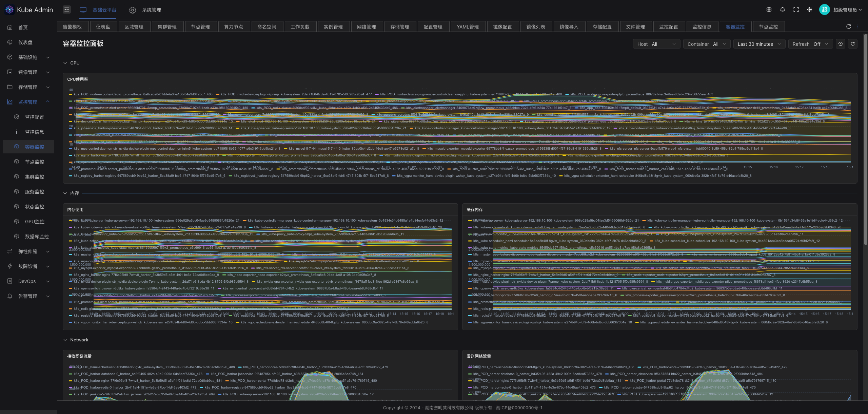868x414 pixels.
Task: Switch to 系统管理 top menu
Action: click(x=145, y=10)
